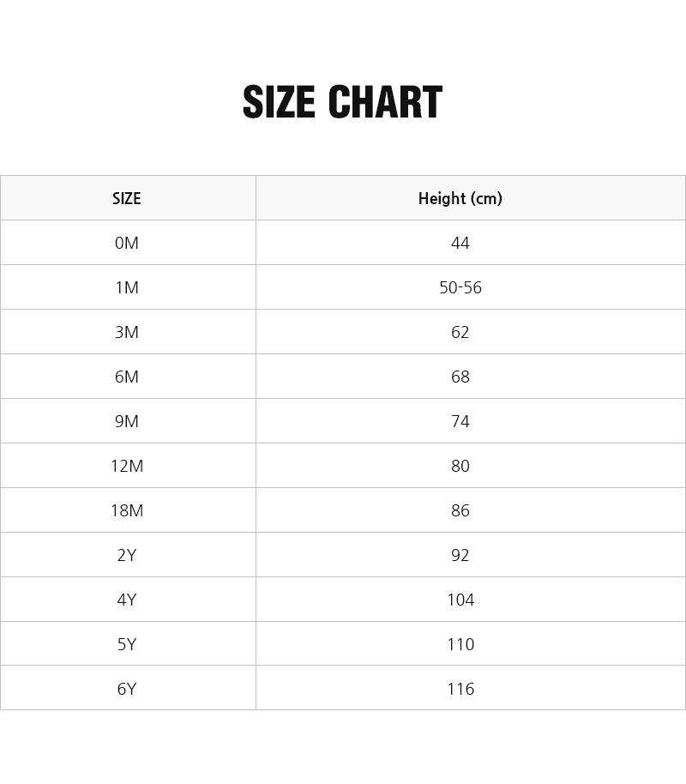686x784 pixels.
Task: Click the height value 104
Action: point(460,600)
